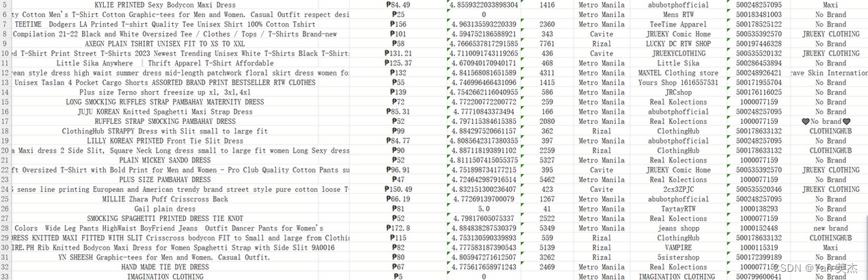Viewport: 868px width, 280px height.
Task: Select the price cell ₱150.49
Action: 398,190
